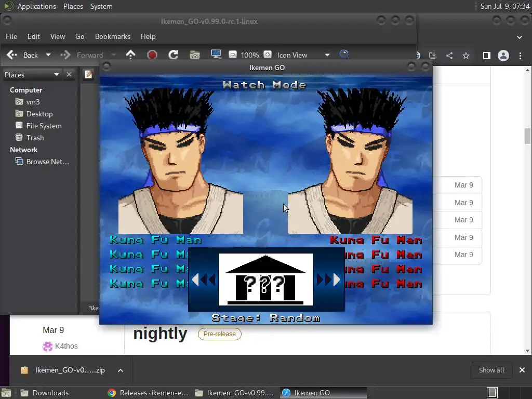
Task: Zoom out with the minus icon
Action: [232, 55]
